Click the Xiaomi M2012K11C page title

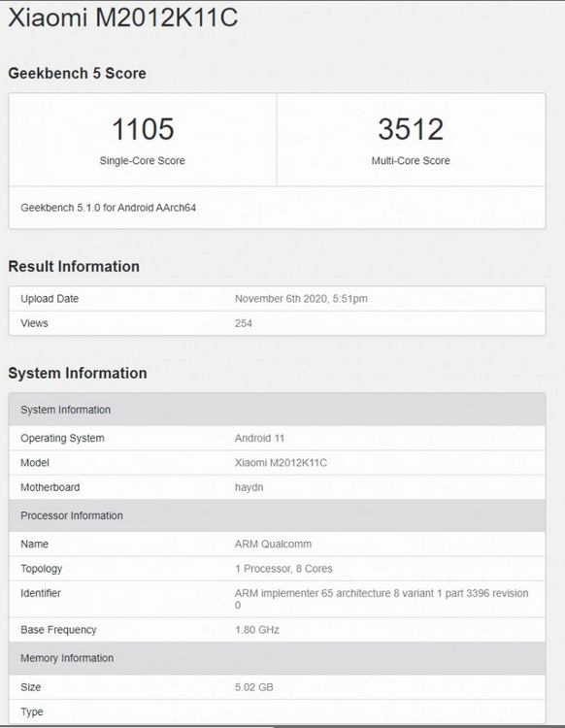123,18
